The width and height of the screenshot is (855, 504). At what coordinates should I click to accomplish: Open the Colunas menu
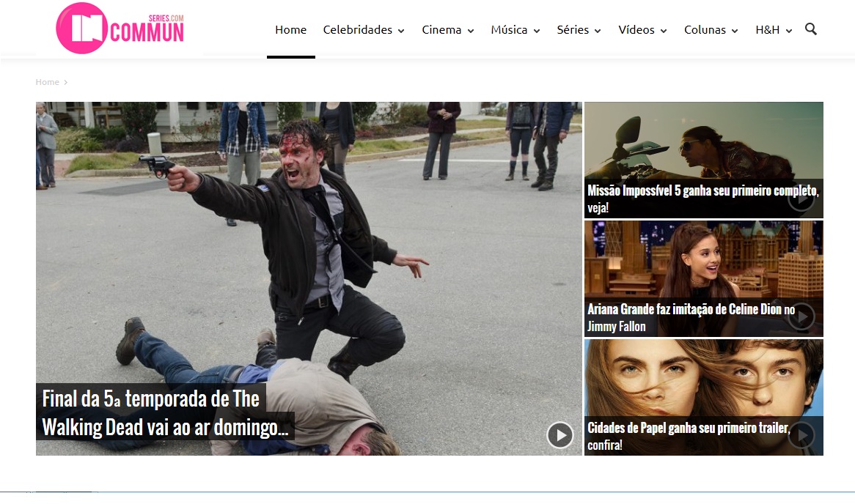pos(705,30)
